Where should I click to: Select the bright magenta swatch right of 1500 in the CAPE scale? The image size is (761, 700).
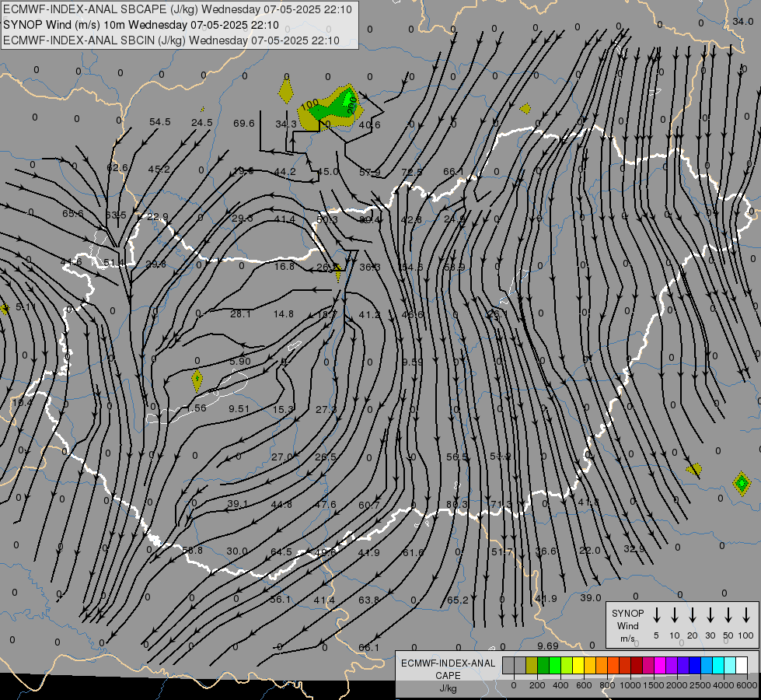click(660, 666)
